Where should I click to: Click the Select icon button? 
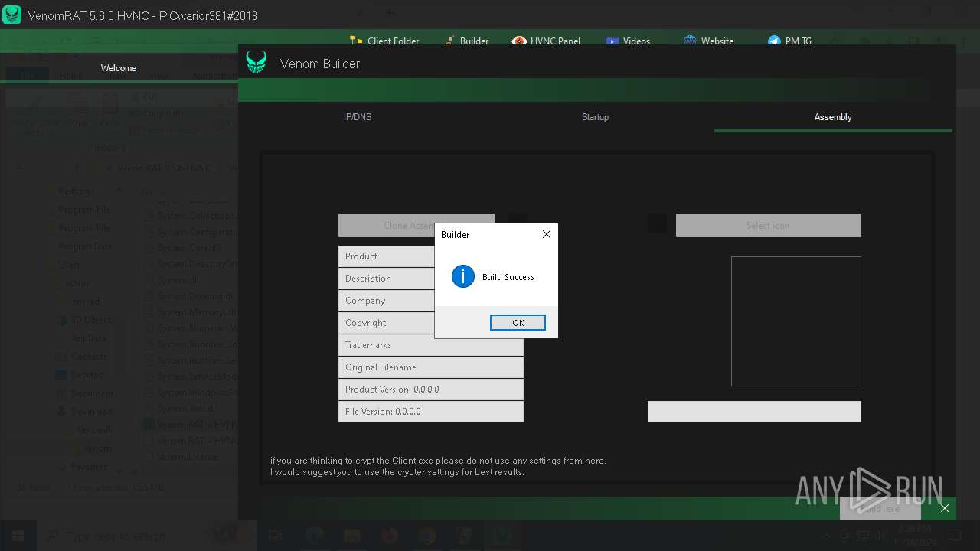point(768,225)
